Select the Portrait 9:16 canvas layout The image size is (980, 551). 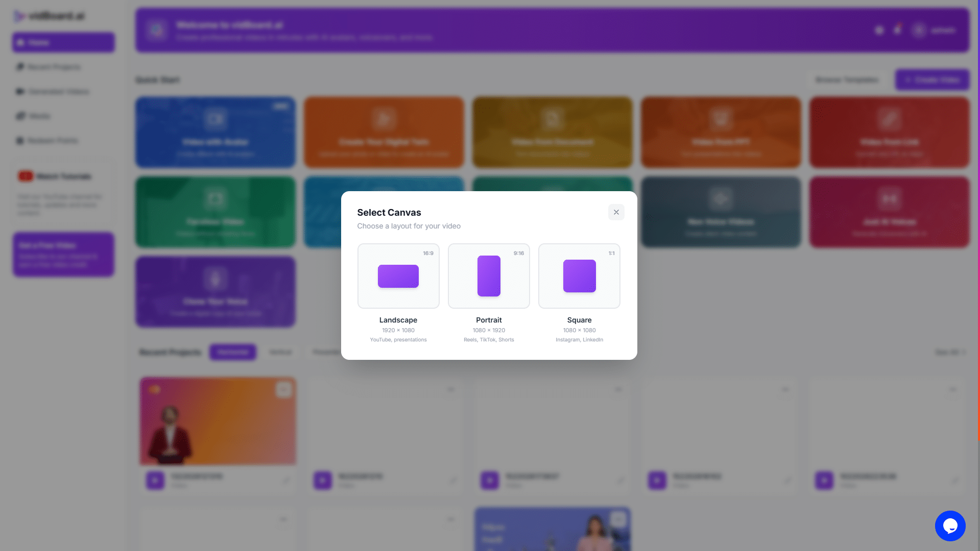(489, 276)
